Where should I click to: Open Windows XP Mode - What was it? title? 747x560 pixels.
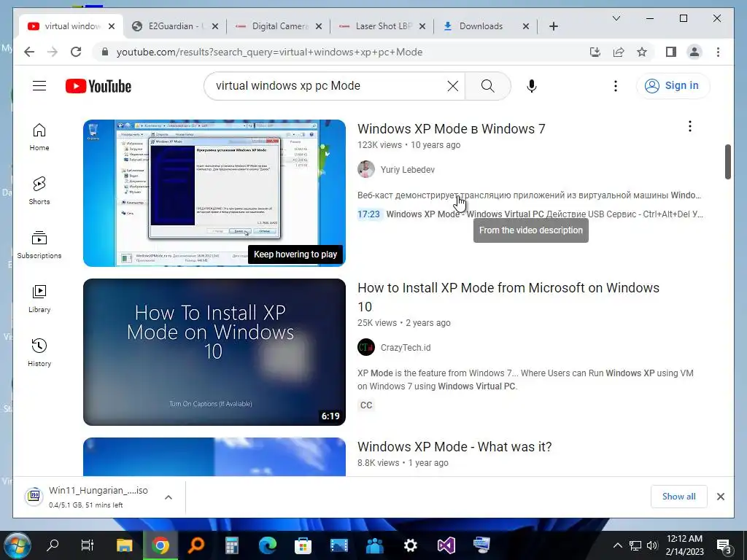(454, 447)
